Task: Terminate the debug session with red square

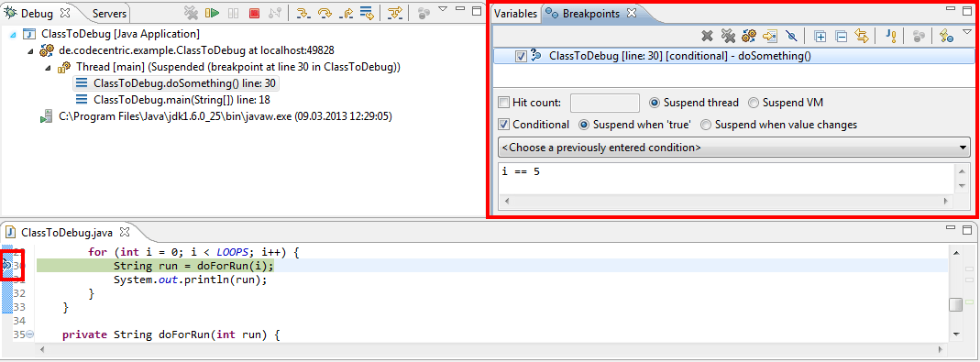Action: 254,13
